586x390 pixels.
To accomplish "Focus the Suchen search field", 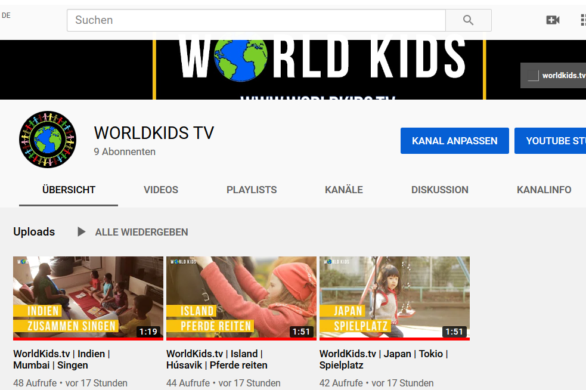I will (x=256, y=20).
